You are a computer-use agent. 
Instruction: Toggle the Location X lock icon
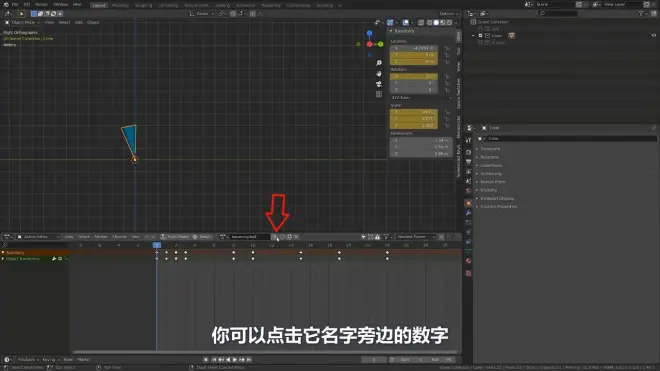point(447,48)
